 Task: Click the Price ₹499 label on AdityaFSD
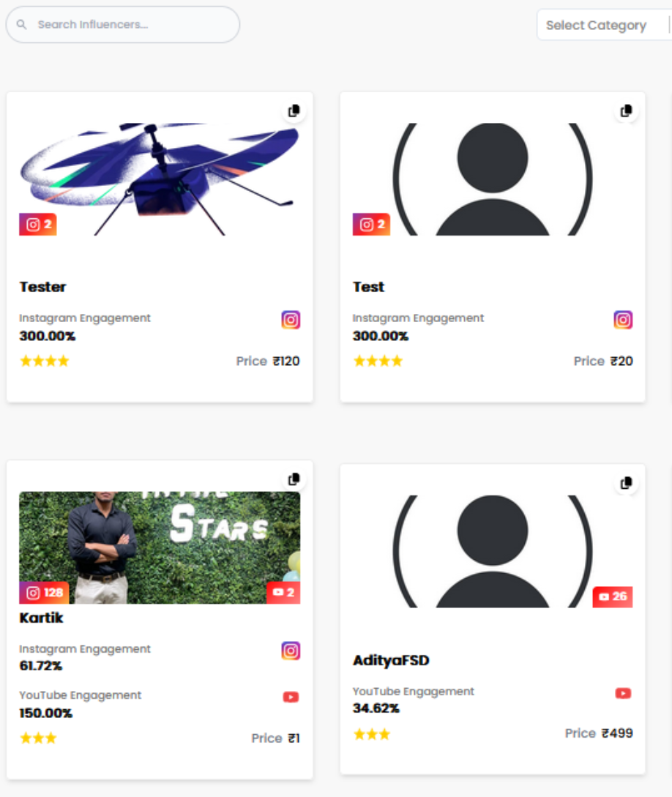click(599, 733)
